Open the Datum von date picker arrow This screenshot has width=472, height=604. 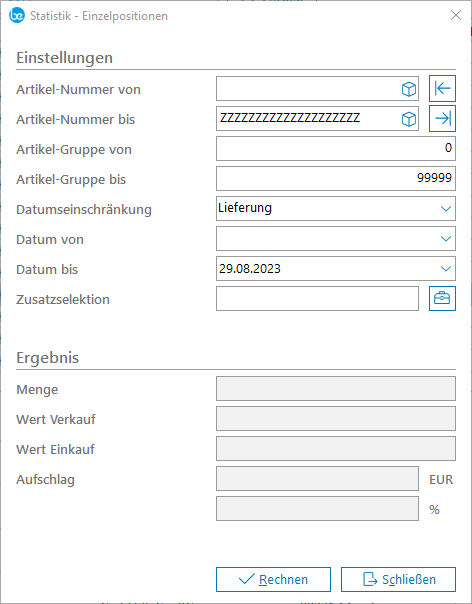click(446, 239)
